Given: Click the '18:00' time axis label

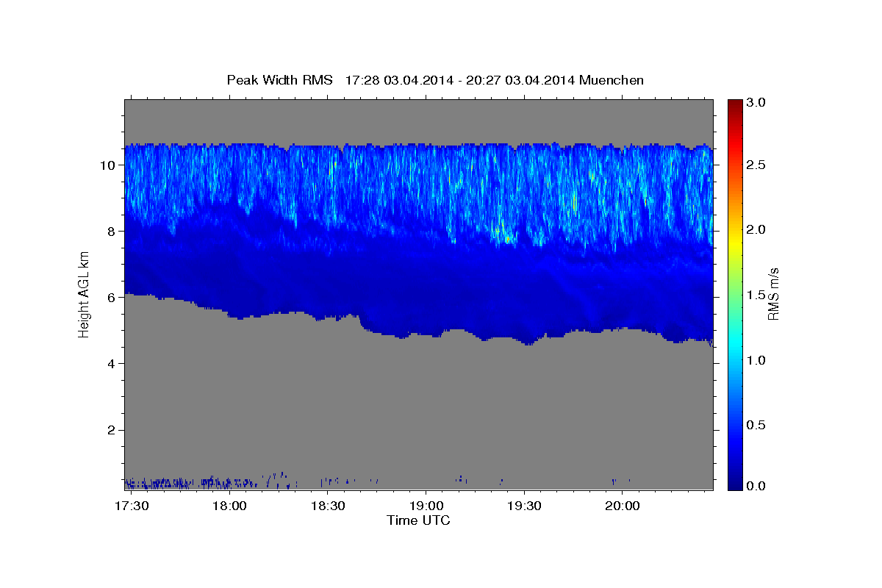Looking at the screenshot, I should click(x=230, y=506).
